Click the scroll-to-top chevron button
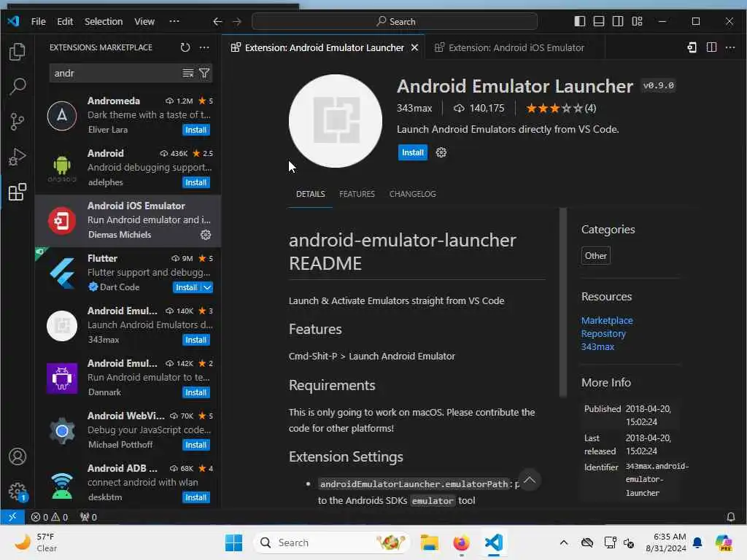This screenshot has width=747, height=560. click(530, 480)
